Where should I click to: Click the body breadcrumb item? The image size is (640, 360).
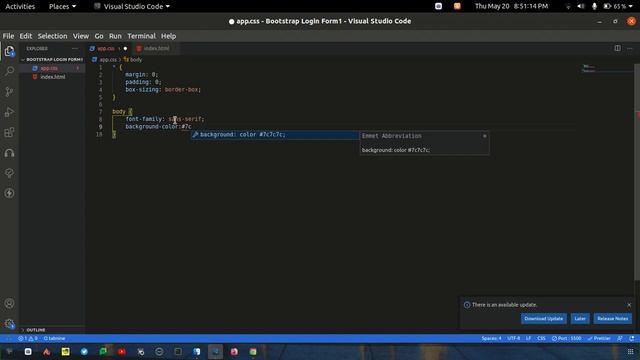(x=133, y=60)
